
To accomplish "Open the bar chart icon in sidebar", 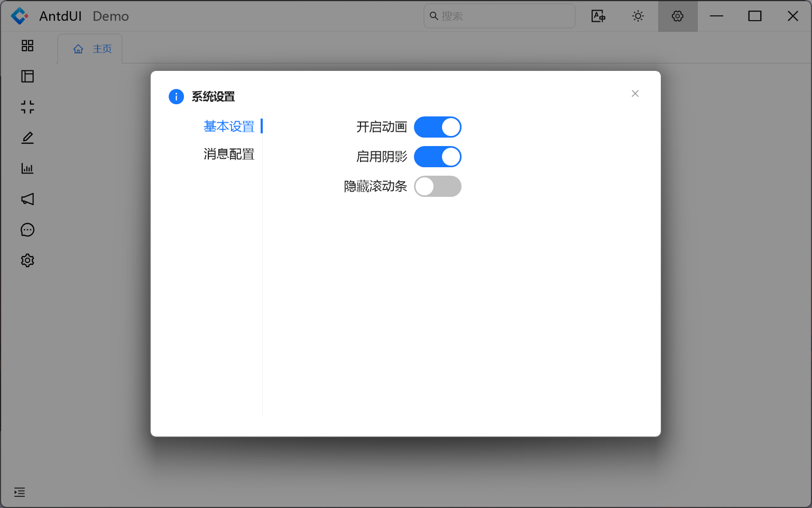I will [27, 168].
